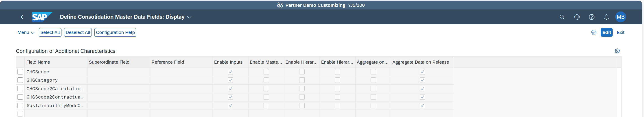
Task: Open table settings gear icon
Action: click(617, 51)
